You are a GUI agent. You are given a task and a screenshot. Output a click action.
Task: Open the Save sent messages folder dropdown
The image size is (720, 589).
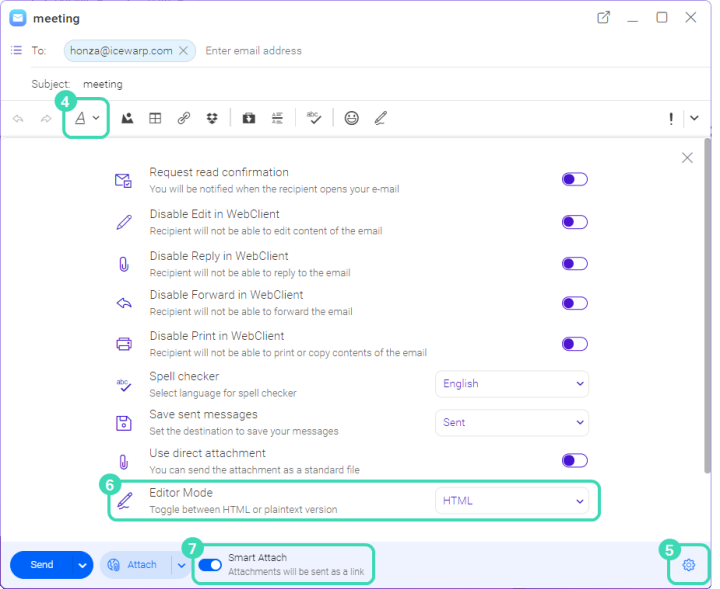[x=512, y=423]
